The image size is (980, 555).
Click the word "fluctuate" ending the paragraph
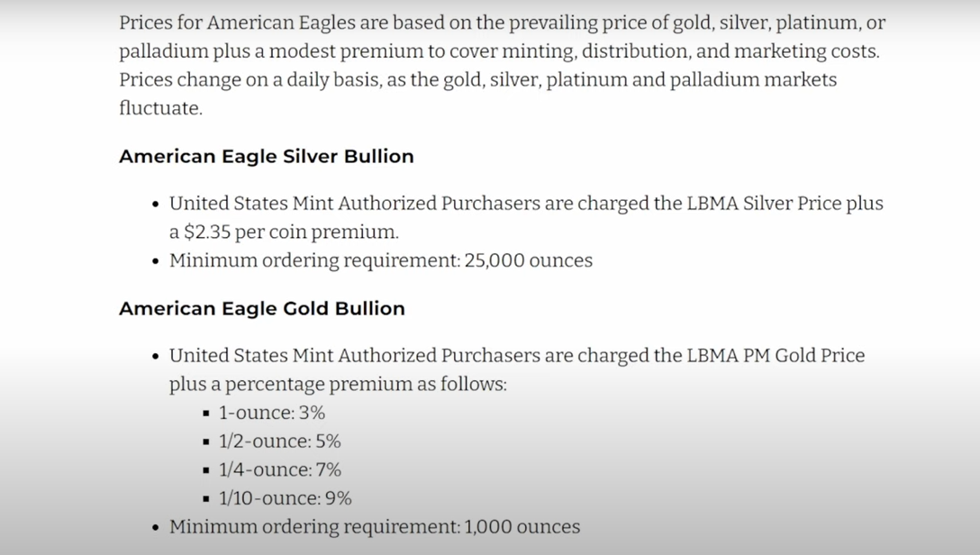[159, 108]
